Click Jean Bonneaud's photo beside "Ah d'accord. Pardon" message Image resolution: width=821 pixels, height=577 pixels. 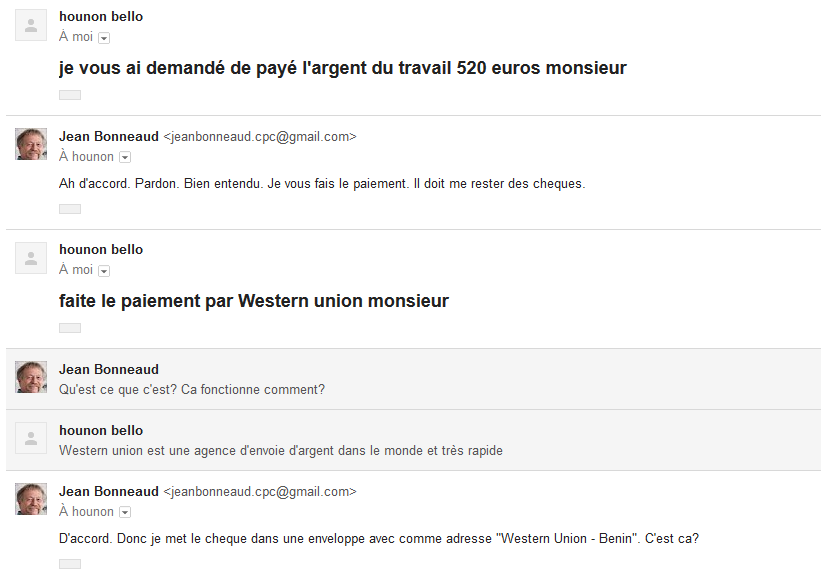(x=31, y=144)
